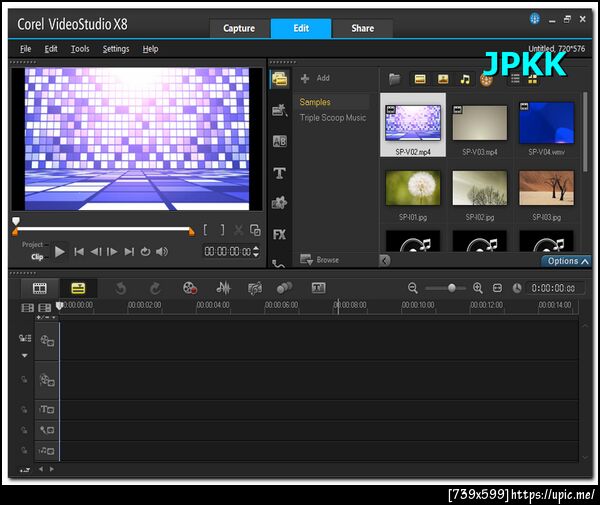Click the timeline Zoom In magnifier
This screenshot has height=505, width=600.
tap(478, 288)
